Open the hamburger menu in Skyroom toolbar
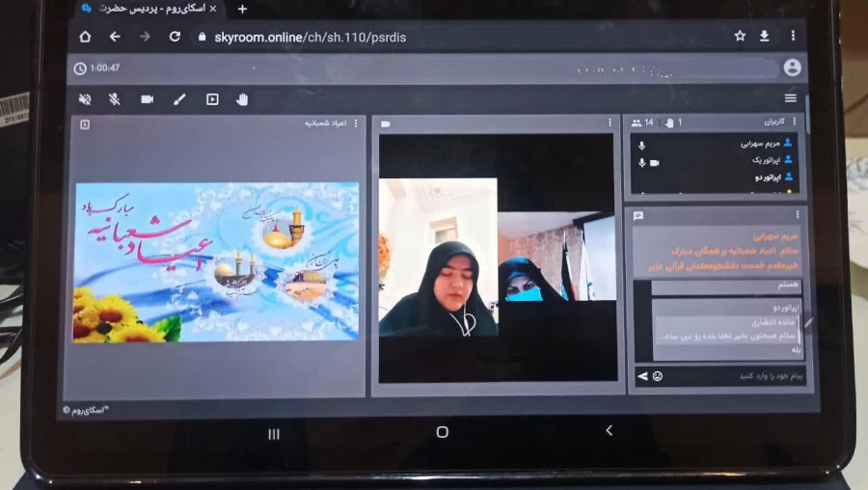Screen dimensions: 868x490 (790, 98)
